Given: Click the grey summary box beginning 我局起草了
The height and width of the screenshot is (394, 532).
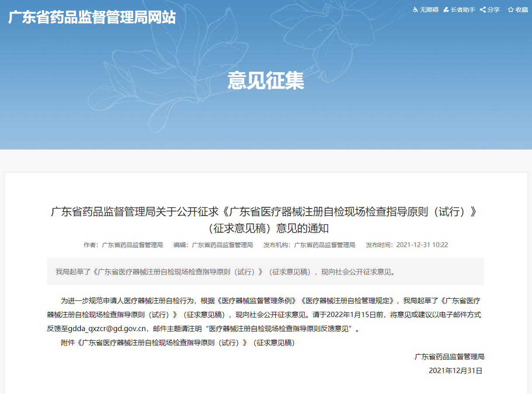Looking at the screenshot, I should [x=266, y=272].
